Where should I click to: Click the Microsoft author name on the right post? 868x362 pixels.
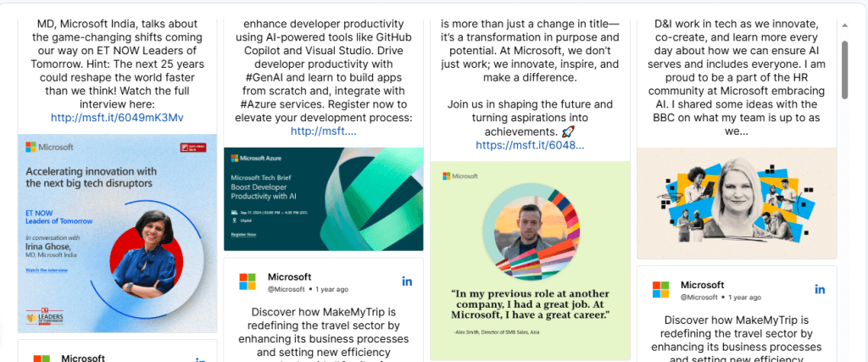[x=702, y=284]
